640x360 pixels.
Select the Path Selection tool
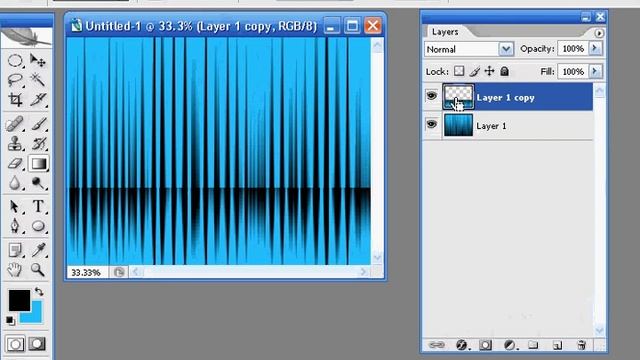(15, 206)
